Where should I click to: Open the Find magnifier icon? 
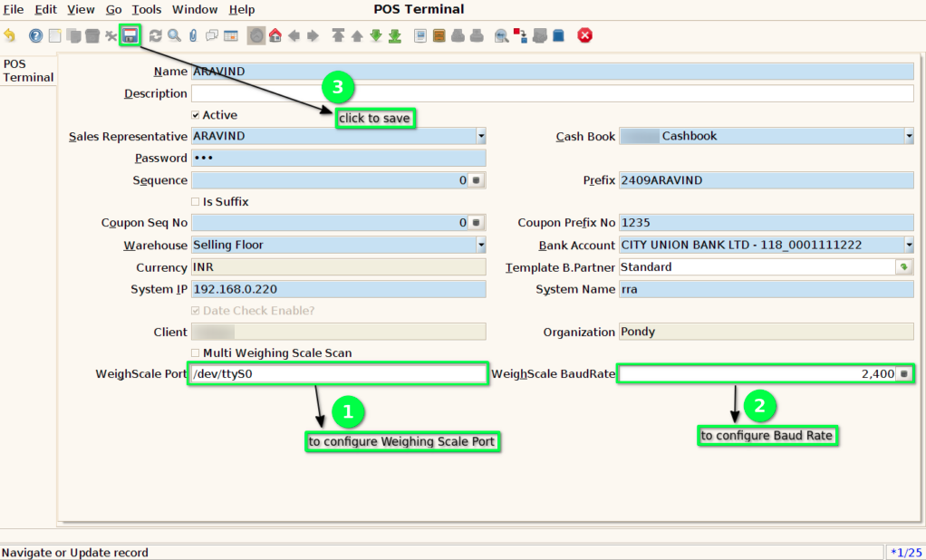point(174,35)
